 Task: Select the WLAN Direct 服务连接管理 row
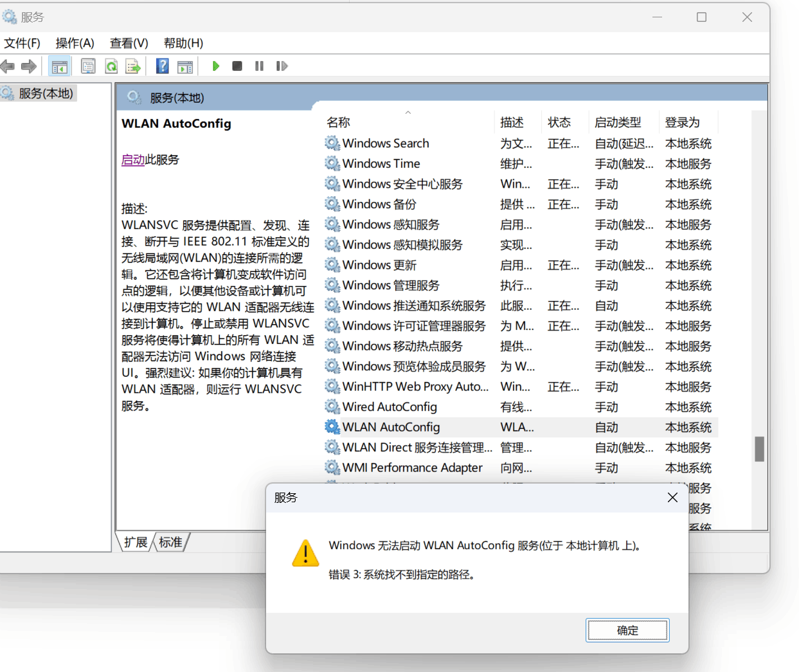pos(521,447)
